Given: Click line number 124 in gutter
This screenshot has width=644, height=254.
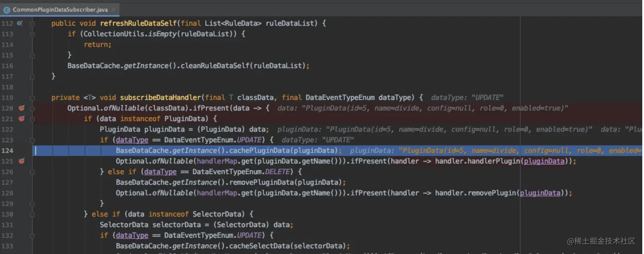Looking at the screenshot, I should pyautogui.click(x=7, y=150).
